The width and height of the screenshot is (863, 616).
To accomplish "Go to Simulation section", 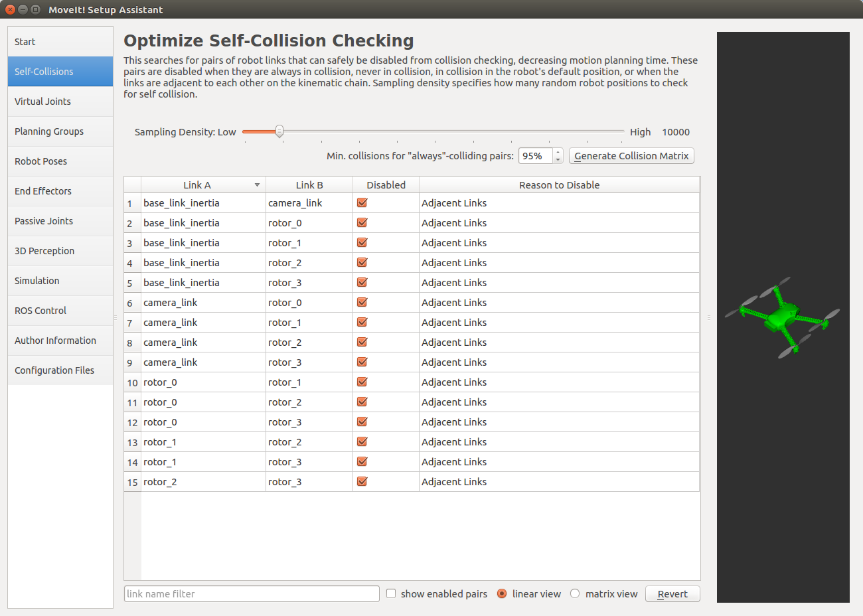I will (x=60, y=281).
